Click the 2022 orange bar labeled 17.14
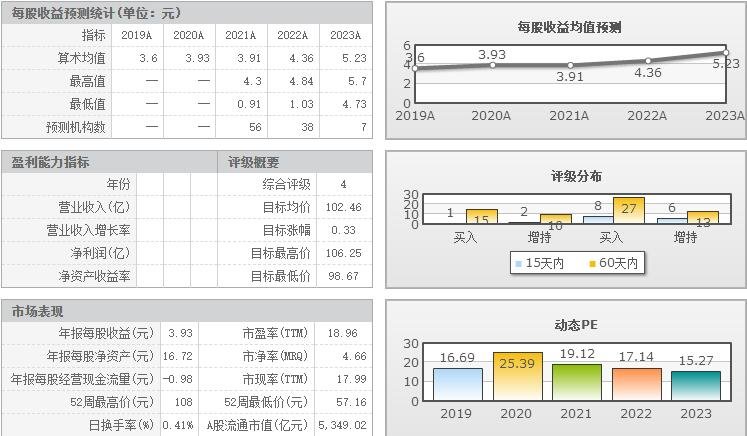Image resolution: width=747 pixels, height=436 pixels. [637, 384]
